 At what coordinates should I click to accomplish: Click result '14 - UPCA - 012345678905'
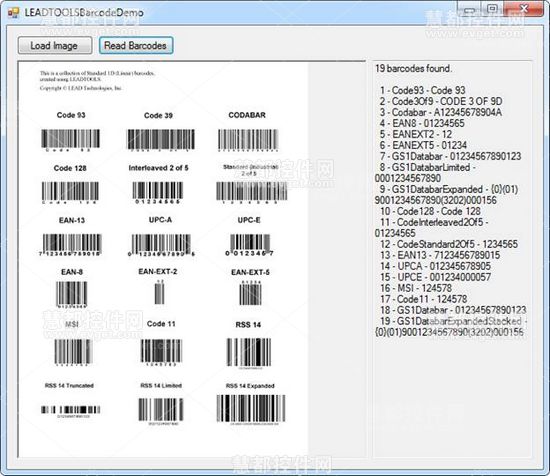click(x=435, y=266)
